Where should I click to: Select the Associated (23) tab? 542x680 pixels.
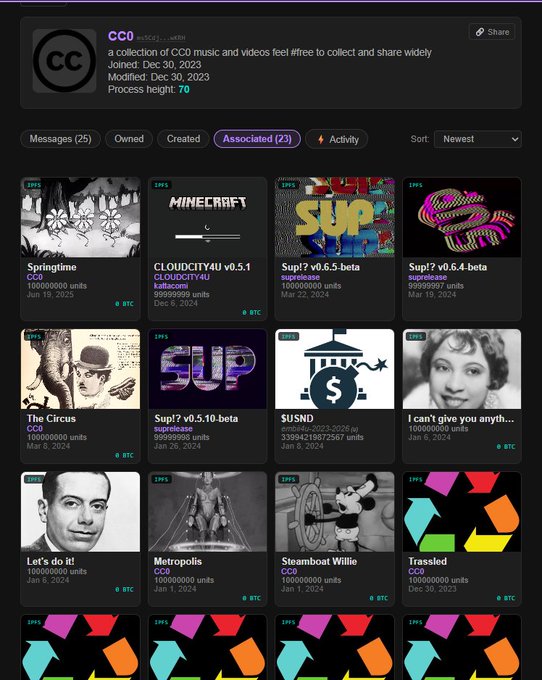(257, 139)
